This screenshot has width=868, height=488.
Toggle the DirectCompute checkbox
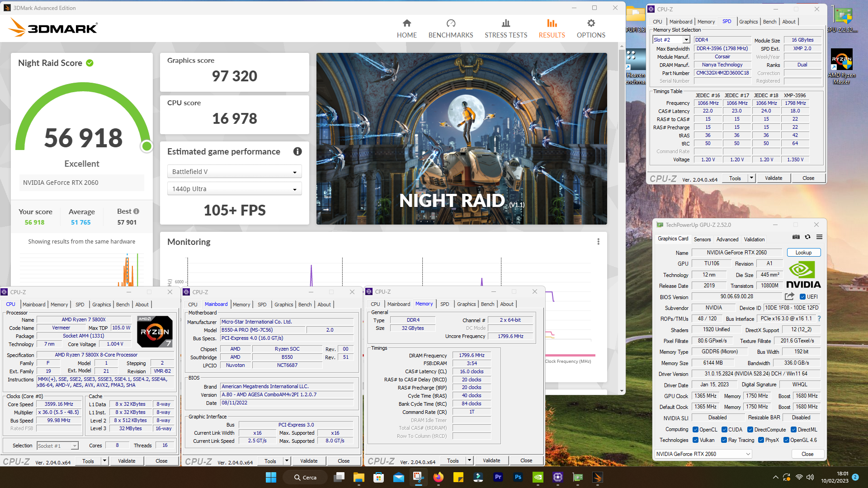tap(750, 430)
